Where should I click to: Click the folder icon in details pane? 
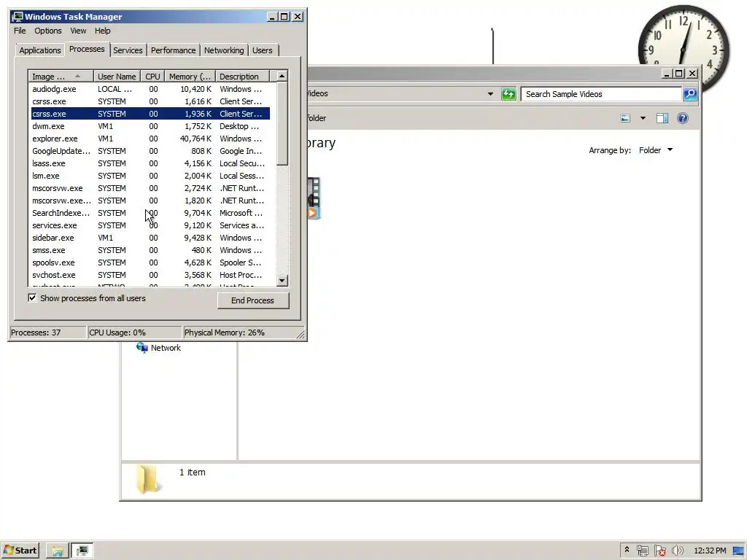point(148,479)
